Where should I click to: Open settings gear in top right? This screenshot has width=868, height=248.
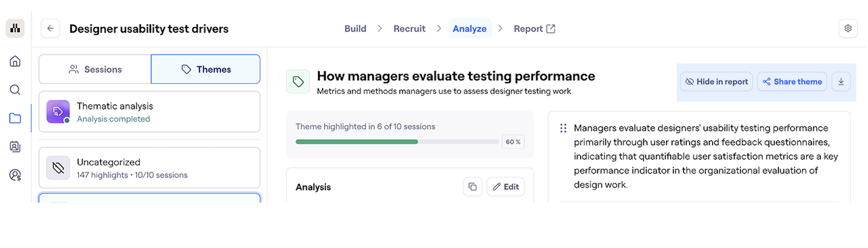click(x=848, y=28)
